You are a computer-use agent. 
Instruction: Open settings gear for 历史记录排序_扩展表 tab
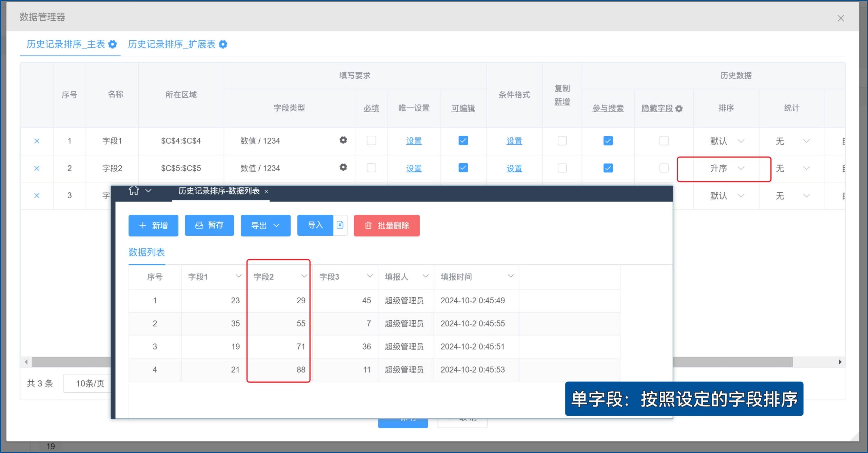point(223,44)
